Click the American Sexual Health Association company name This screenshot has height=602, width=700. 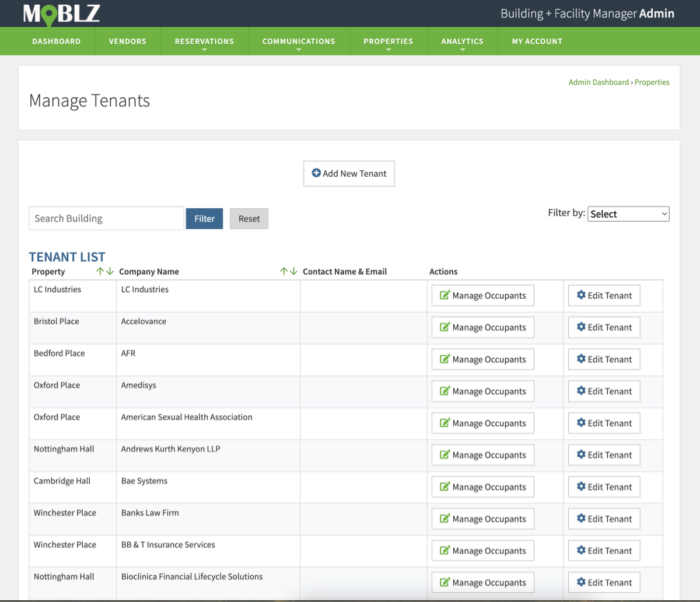pyautogui.click(x=187, y=417)
